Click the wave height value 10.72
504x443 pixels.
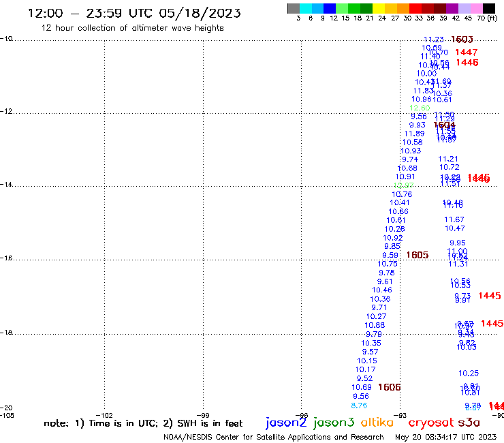[450, 167]
